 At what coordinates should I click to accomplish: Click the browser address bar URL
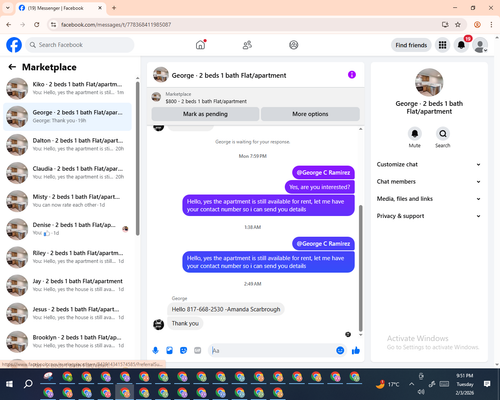pos(116,24)
